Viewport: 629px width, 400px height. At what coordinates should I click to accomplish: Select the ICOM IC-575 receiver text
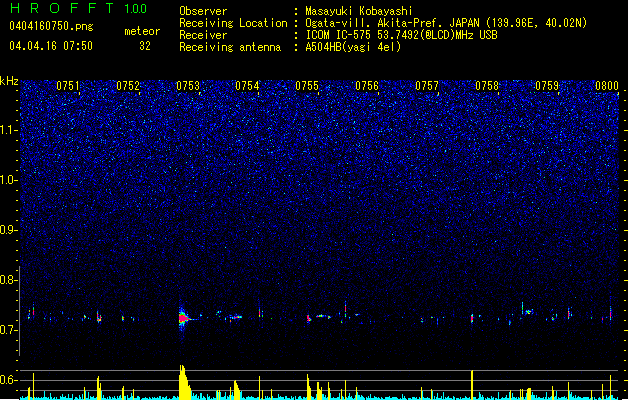(402, 35)
